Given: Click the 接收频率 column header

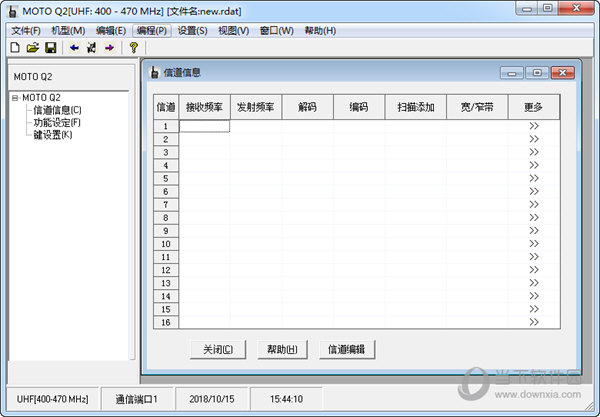Looking at the screenshot, I should pyautogui.click(x=204, y=107).
